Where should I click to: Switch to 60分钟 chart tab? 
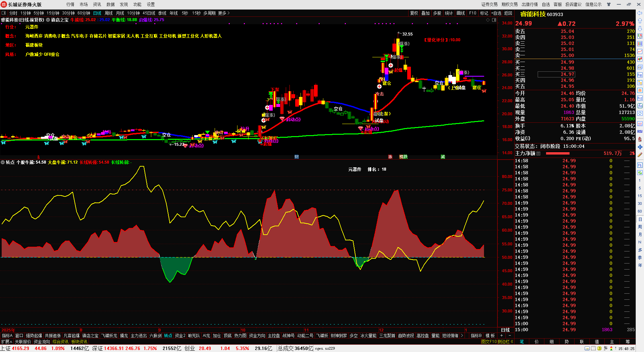pos(84,13)
